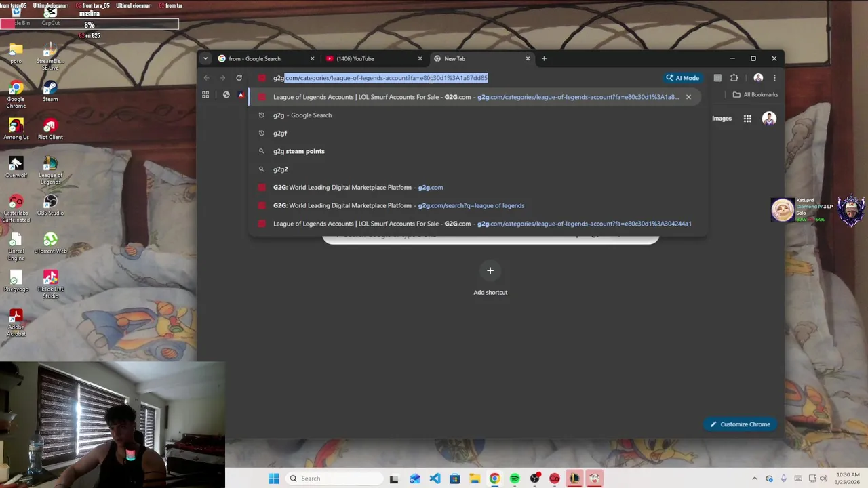This screenshot has height=488, width=868.
Task: Open All Bookmarks folder
Action: pos(755,95)
